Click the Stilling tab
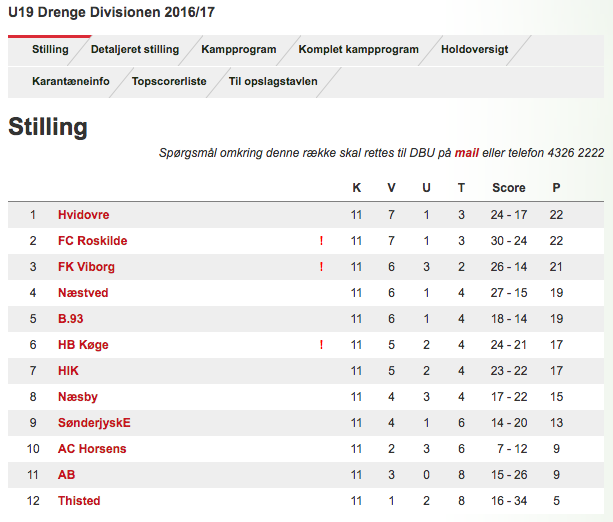This screenshot has width=613, height=522. tap(50, 50)
